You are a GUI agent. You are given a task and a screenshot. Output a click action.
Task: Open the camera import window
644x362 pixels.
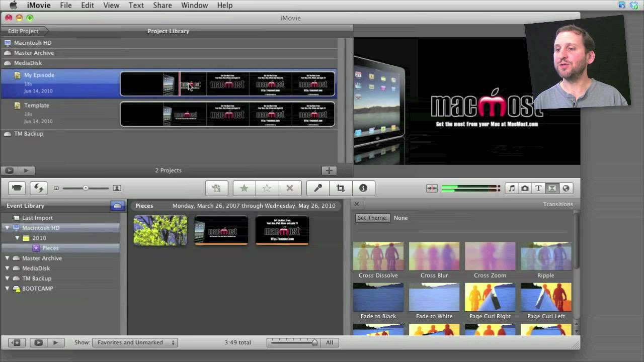[x=17, y=188]
